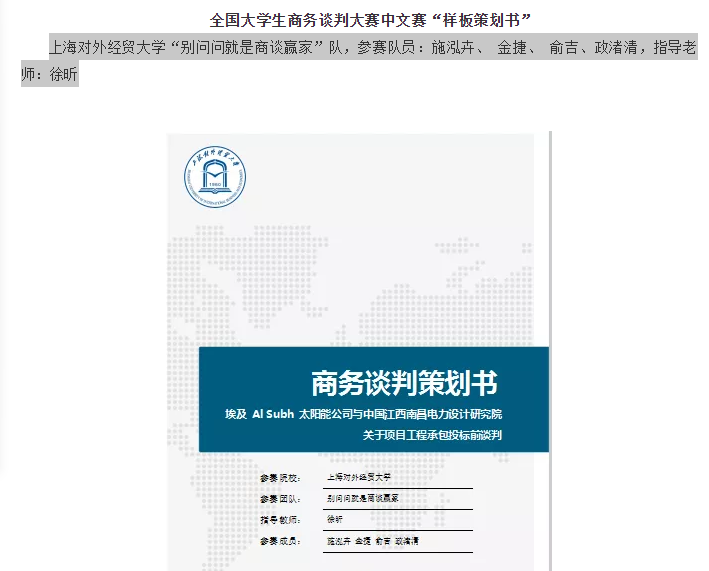Click the member name 金捷 in the paragraph

coord(512,48)
